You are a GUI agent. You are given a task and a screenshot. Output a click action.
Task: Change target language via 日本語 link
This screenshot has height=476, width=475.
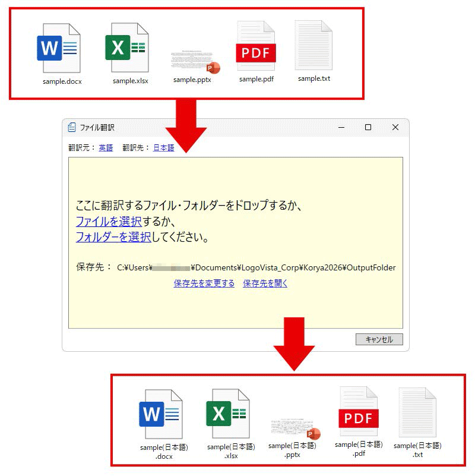pyautogui.click(x=163, y=148)
